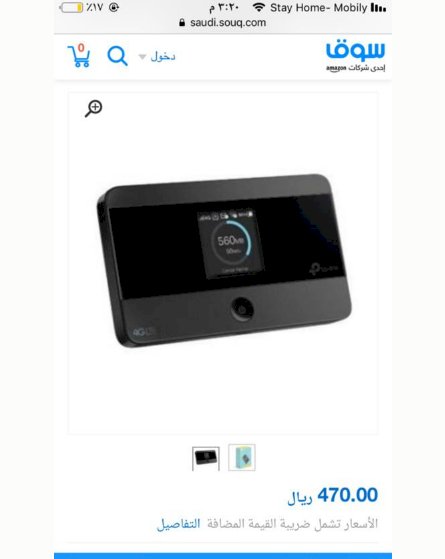This screenshot has height=559, width=445.
Task: Open the shopping cart icon
Action: pos(79,56)
